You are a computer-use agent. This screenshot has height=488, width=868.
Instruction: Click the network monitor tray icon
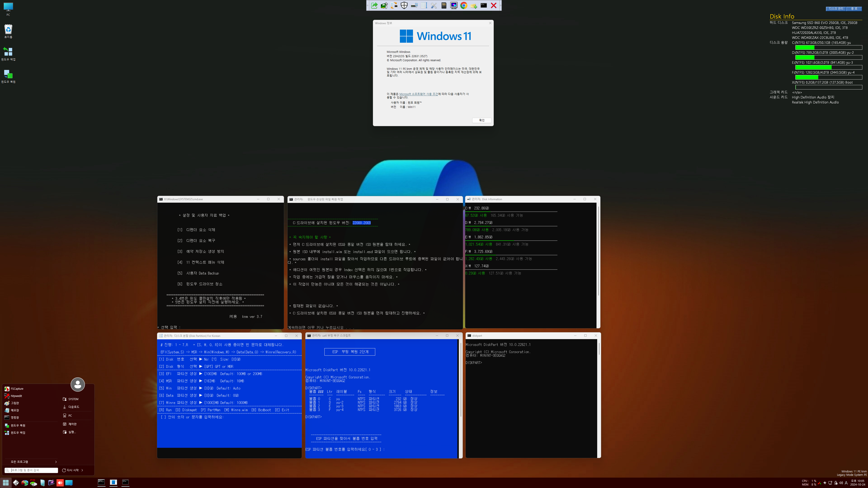830,483
